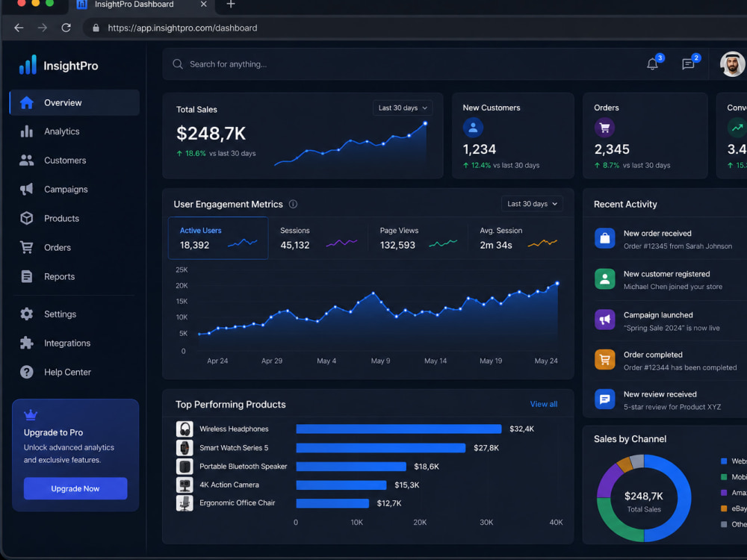This screenshot has height=560, width=747.
Task: Click the InsightPro logo icon
Action: tap(28, 65)
